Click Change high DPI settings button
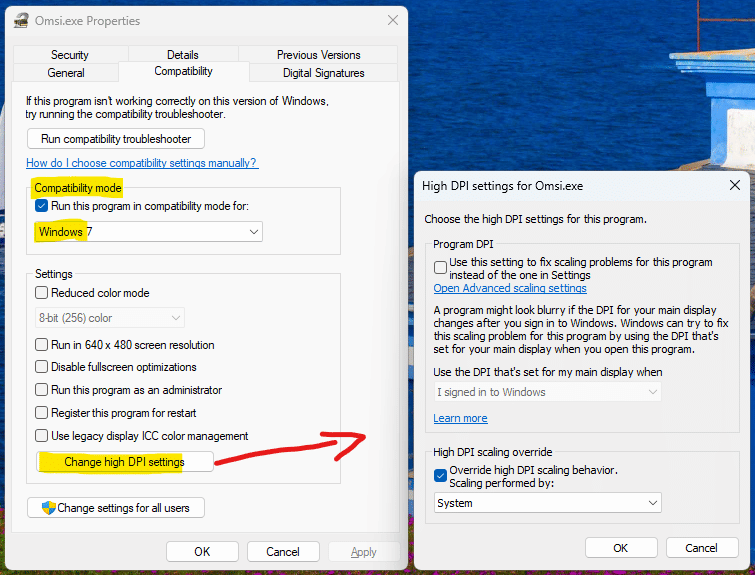Image resolution: width=755 pixels, height=575 pixels. [124, 462]
